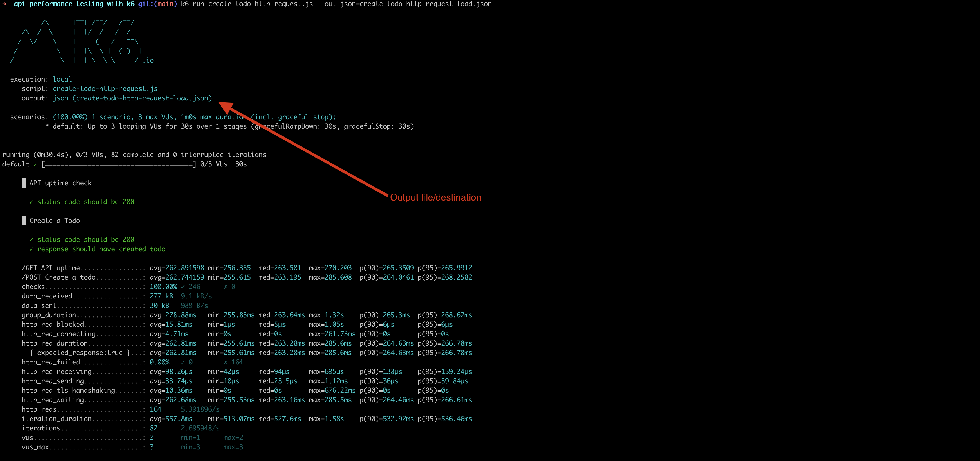Select the 'API uptime check' group marker bar
Viewport: 980px width, 461px height.
pos(24,183)
